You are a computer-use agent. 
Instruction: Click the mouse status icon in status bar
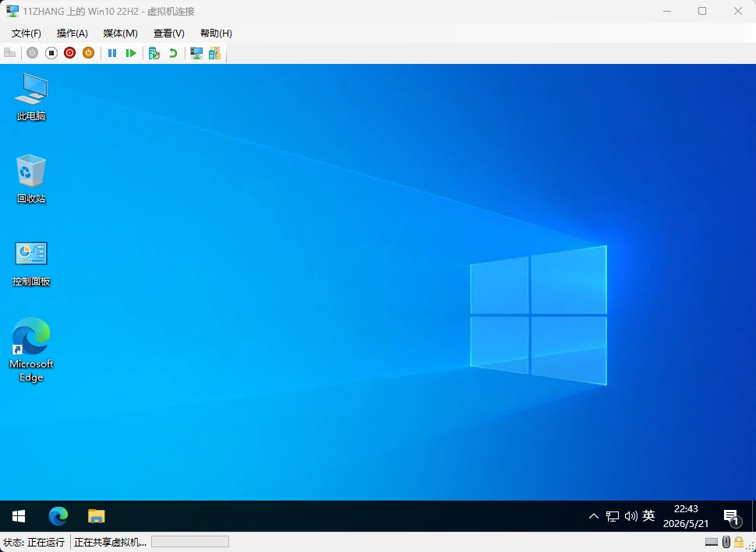click(726, 542)
